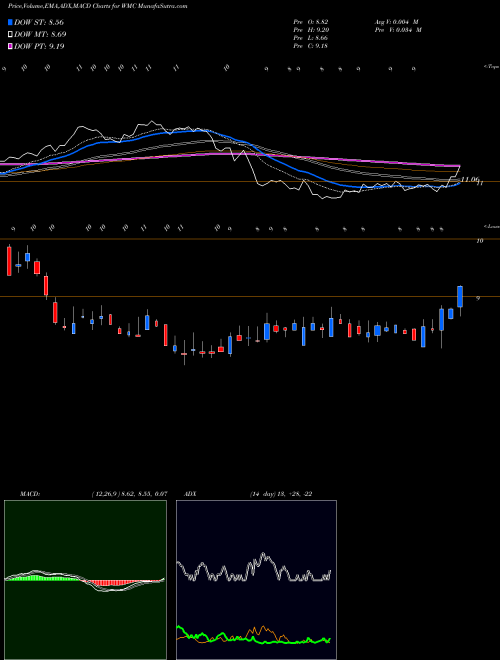
Task: Click the Avg V: 0.004 M value
Action: click(398, 22)
